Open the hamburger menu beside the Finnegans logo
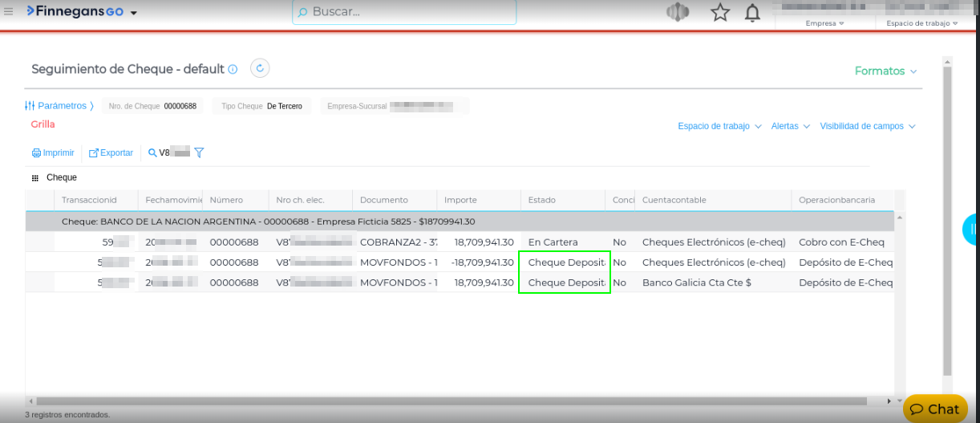The image size is (980, 423). coord(9,12)
